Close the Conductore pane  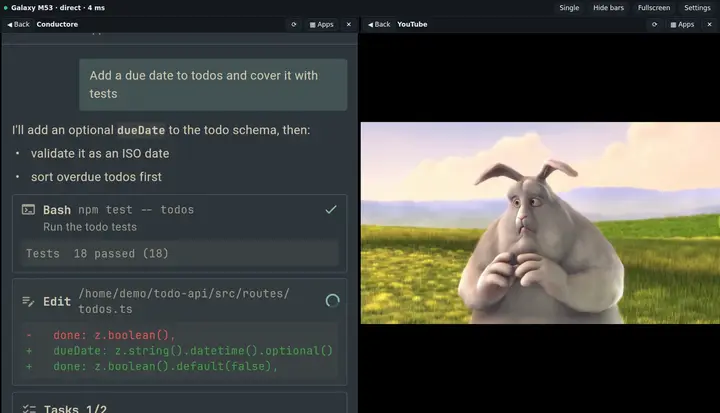(349, 24)
